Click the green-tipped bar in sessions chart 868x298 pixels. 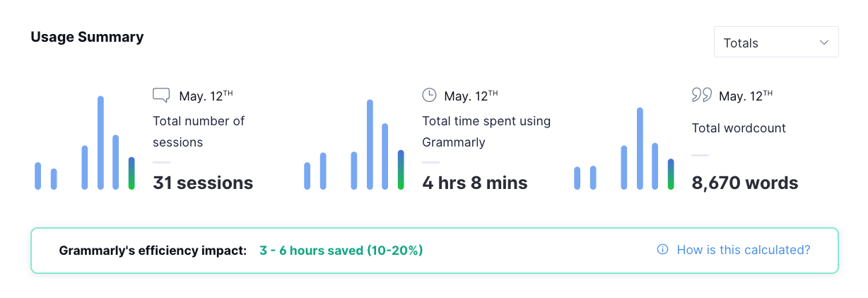pos(131,173)
